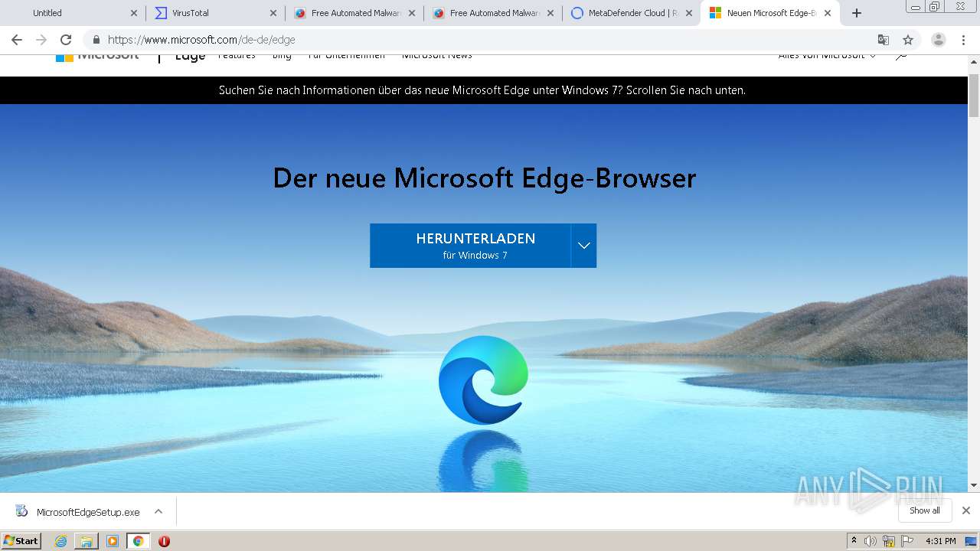Close the Neuen Microsoft Edge tab
Viewport: 980px width, 551px height.
click(828, 13)
